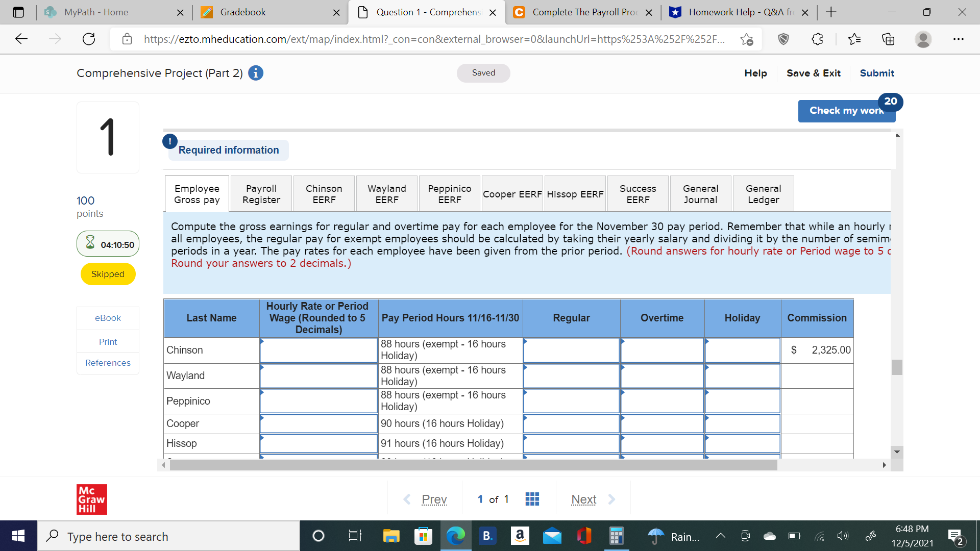Open the Cooper EERF tab
Viewport: 980px width, 551px height.
tap(512, 193)
